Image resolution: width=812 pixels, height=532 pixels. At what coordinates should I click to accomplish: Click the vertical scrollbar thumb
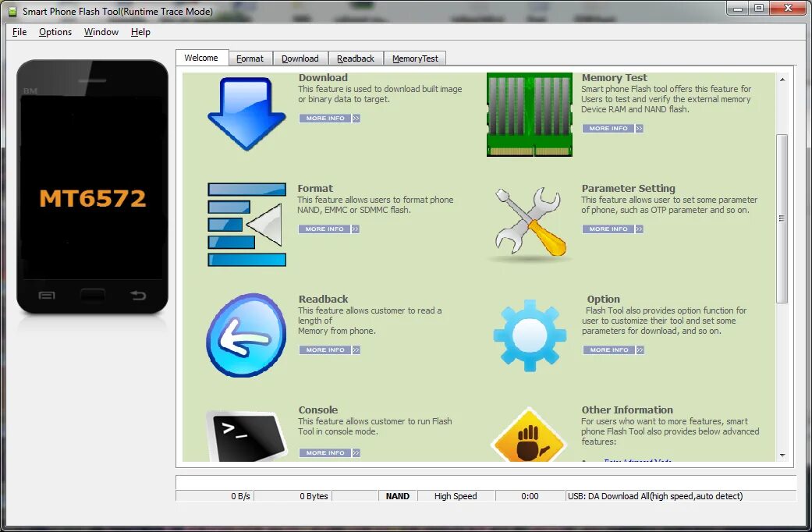[x=782, y=218]
